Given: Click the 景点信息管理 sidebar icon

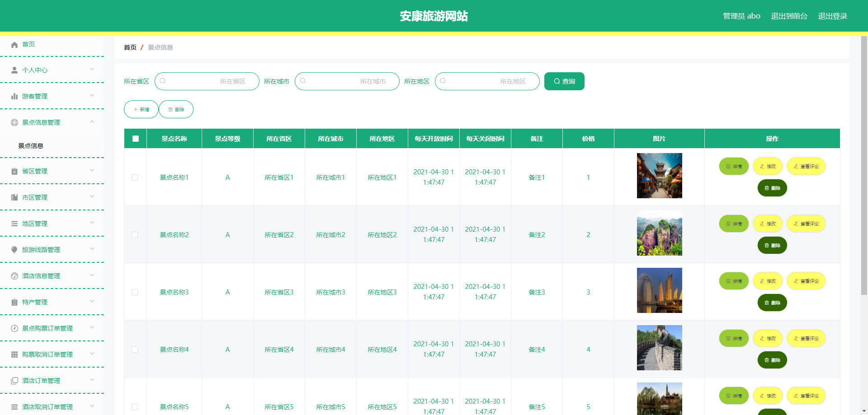Looking at the screenshot, I should click(14, 122).
